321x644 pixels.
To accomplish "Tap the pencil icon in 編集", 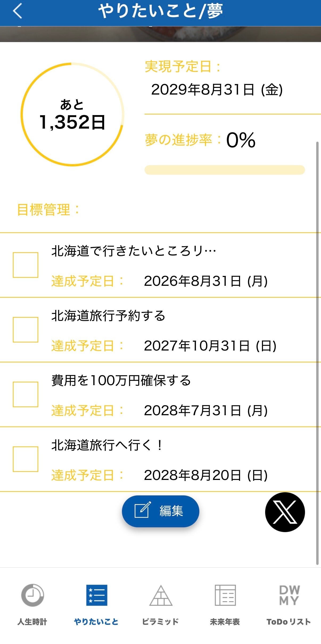I will (142, 510).
